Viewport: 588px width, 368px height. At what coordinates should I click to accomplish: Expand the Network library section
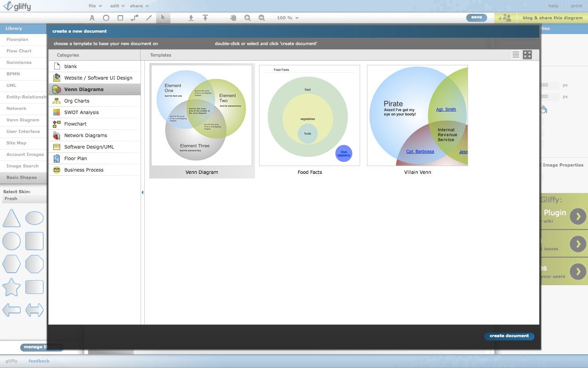[x=23, y=109]
